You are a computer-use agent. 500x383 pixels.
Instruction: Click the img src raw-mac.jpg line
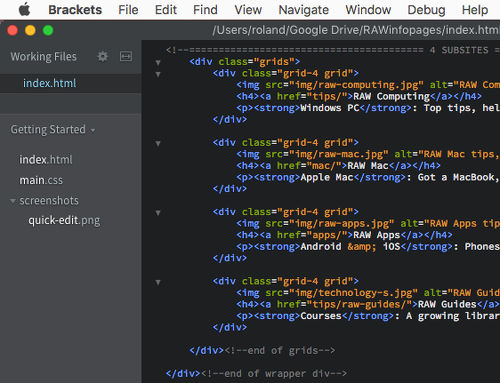tap(368, 154)
